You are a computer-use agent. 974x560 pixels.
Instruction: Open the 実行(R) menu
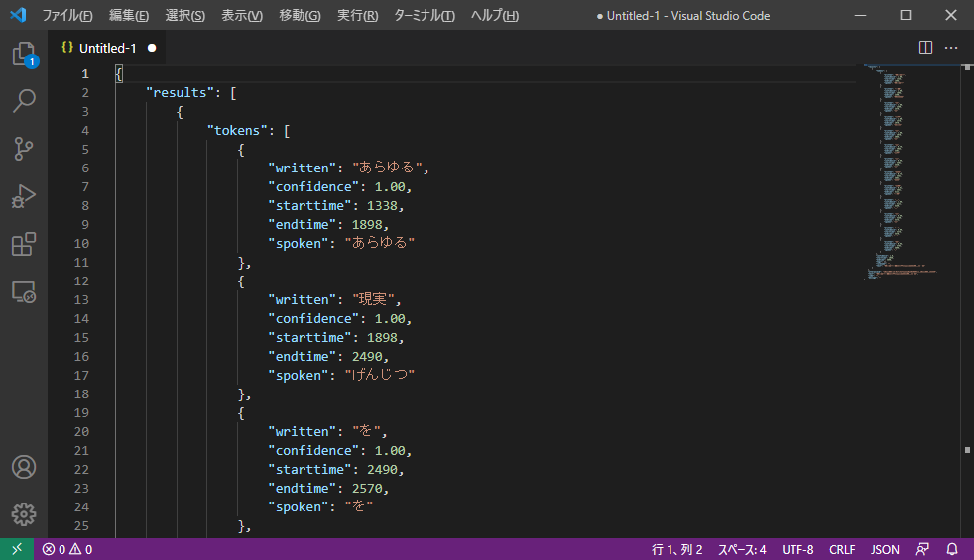(357, 16)
